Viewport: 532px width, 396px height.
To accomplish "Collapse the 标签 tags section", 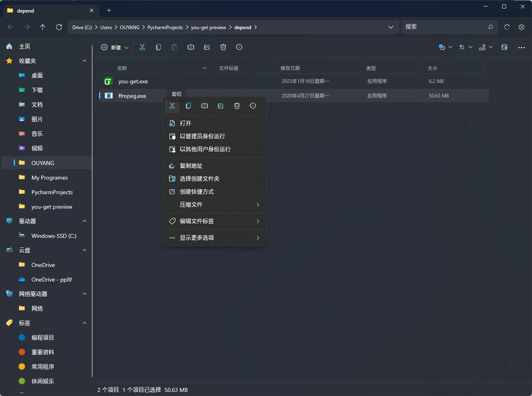I will [x=84, y=323].
